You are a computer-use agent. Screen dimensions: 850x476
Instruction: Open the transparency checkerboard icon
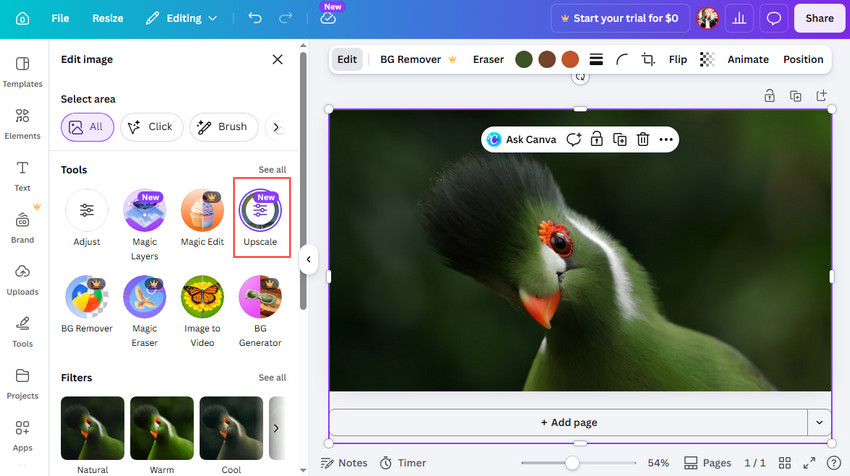707,59
